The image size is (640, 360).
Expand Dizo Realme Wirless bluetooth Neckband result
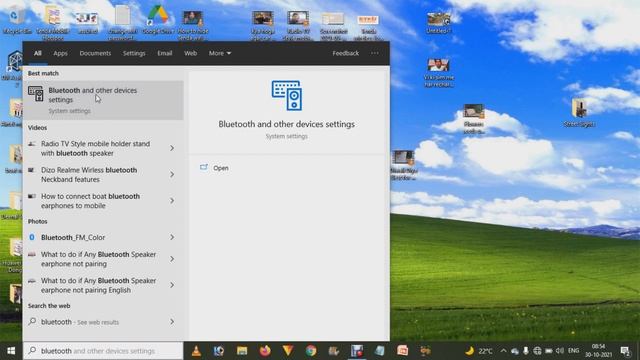(x=172, y=175)
